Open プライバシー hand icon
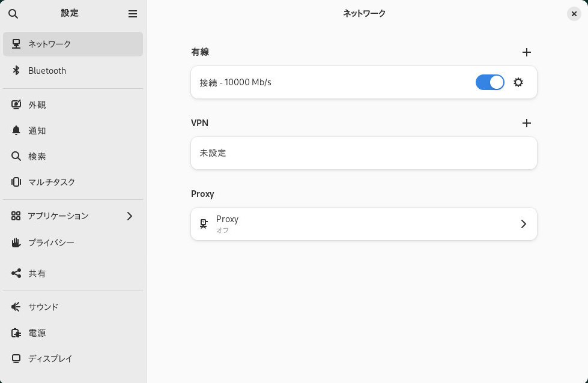Screen dimensions: 588x383 (x=16, y=243)
